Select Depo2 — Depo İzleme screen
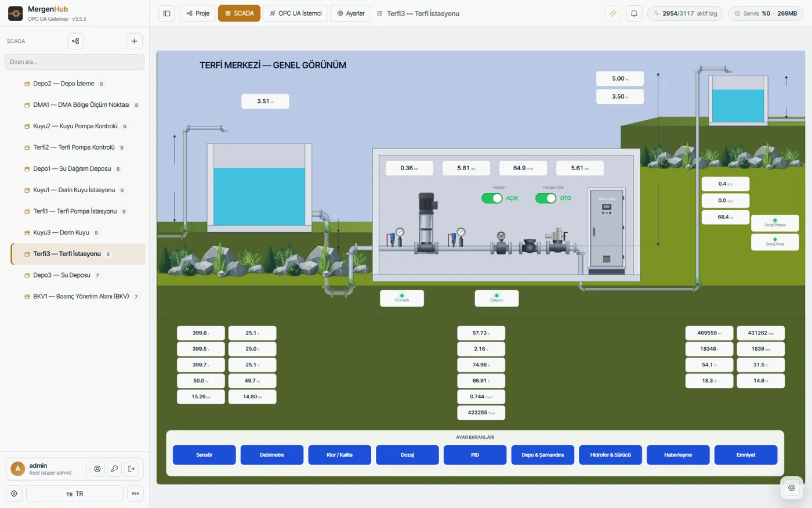Image resolution: width=812 pixels, height=508 pixels. point(78,84)
